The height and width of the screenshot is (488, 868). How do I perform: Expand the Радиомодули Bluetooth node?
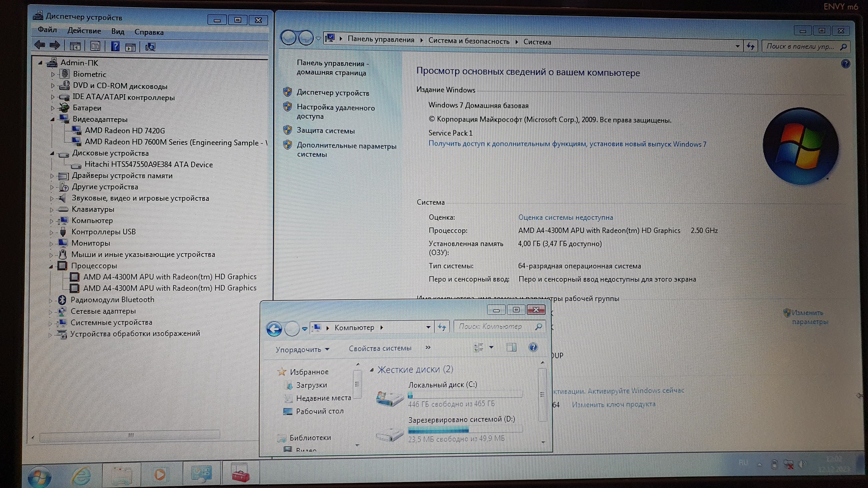tap(51, 300)
